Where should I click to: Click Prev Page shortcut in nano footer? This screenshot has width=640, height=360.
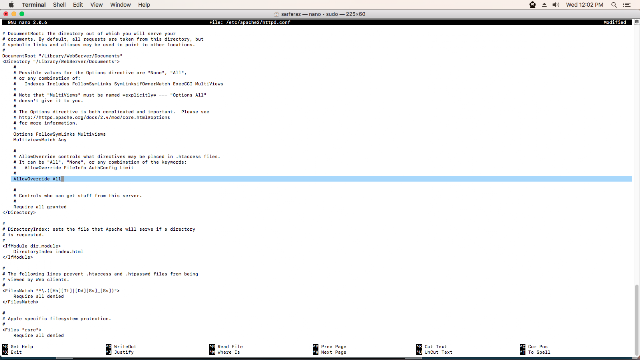tap(330, 347)
